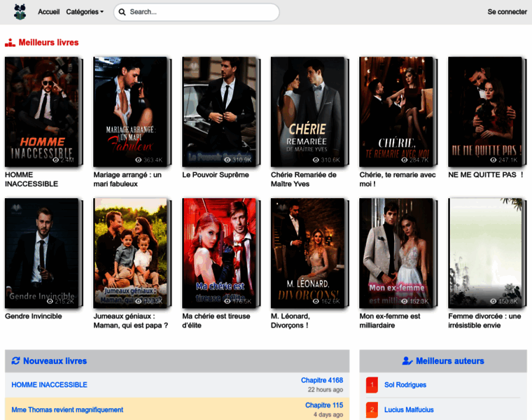The height and width of the screenshot is (420, 532).
Task: Click the eye icon on Chérie, te remarie cover
Action: point(405,160)
